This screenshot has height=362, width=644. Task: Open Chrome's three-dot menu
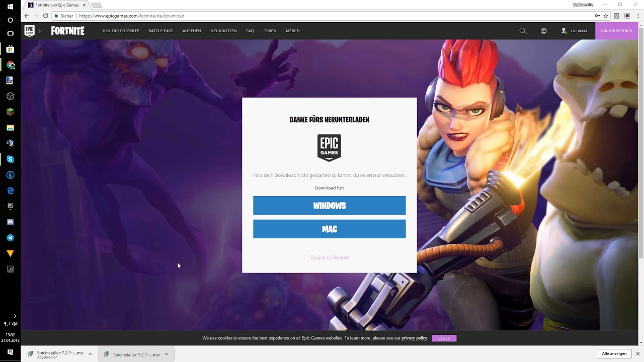[x=637, y=16]
